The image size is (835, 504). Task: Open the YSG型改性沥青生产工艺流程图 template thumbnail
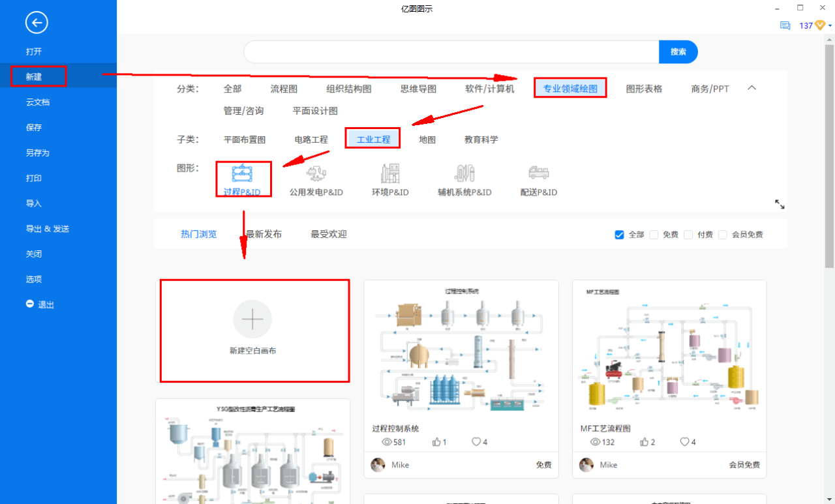pos(252,452)
